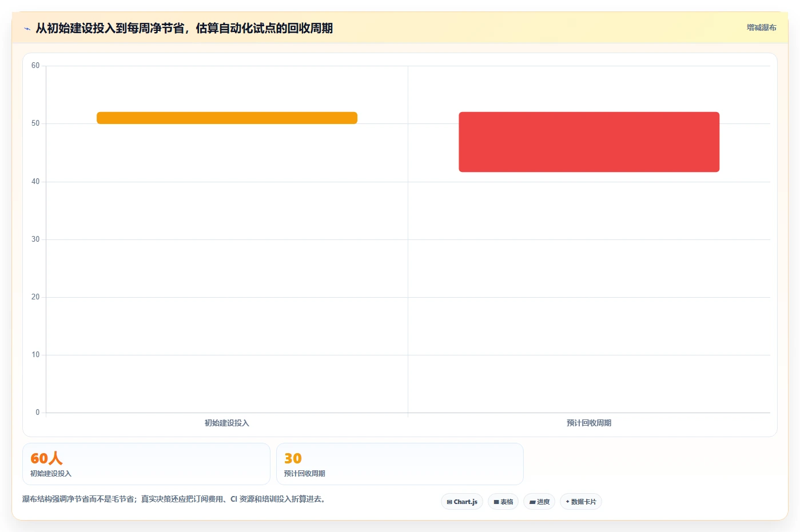Click the y-axis value 40
800x532 pixels.
click(x=35, y=182)
